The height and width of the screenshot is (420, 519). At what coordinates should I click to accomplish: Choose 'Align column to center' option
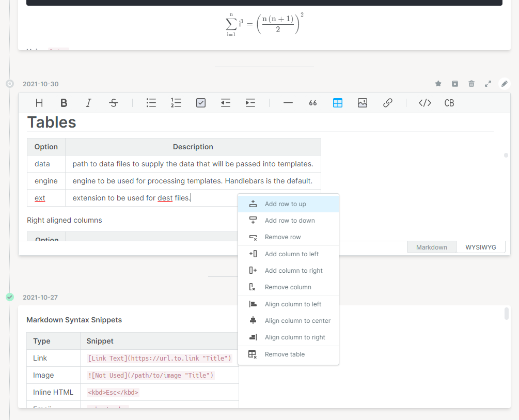(298, 321)
